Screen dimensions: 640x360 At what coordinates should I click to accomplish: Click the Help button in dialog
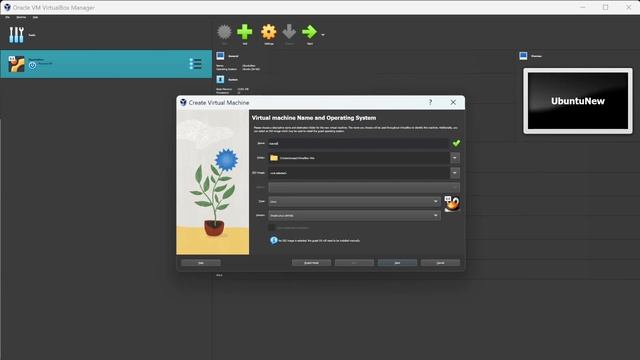tap(201, 263)
